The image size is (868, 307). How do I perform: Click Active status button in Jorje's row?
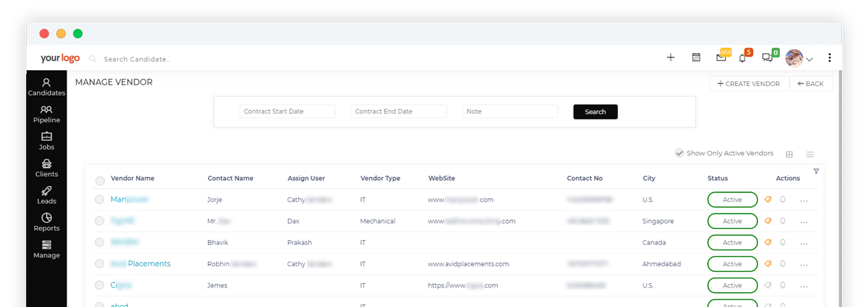click(x=732, y=200)
